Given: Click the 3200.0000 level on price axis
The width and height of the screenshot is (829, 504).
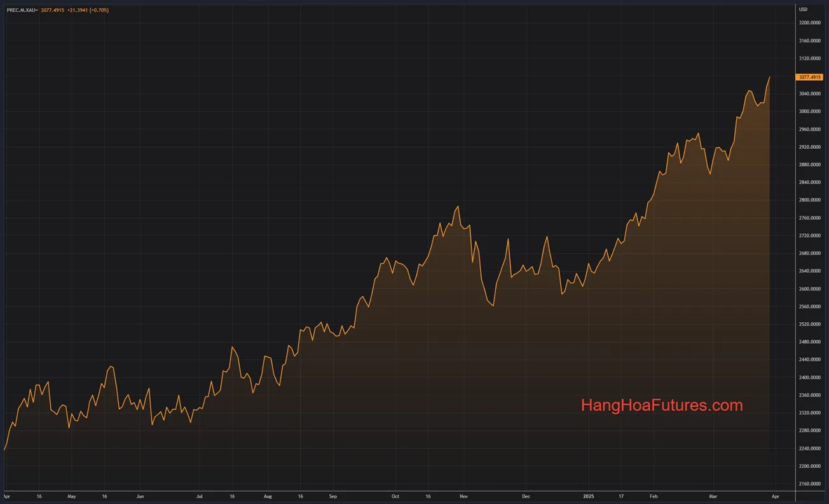Looking at the screenshot, I should (809, 22).
